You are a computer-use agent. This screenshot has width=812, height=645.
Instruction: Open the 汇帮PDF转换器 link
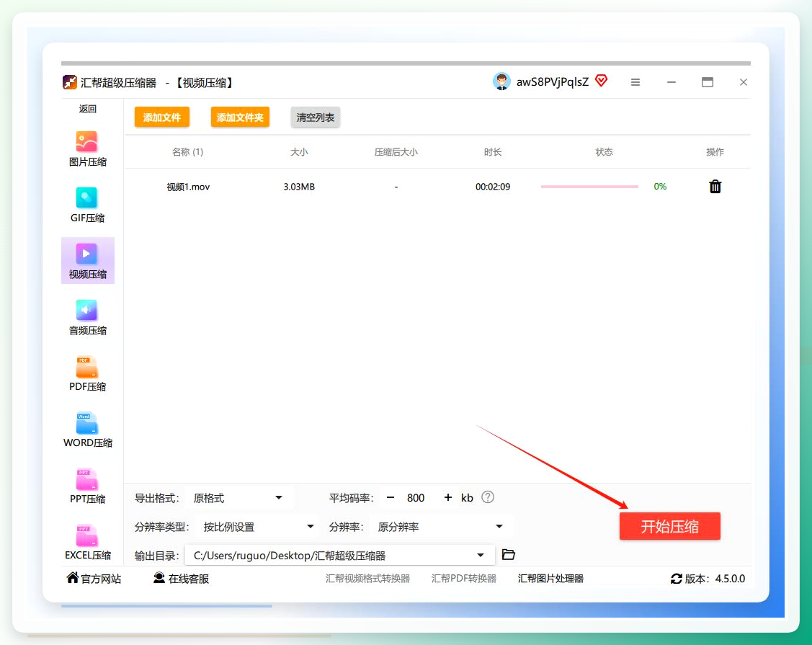[464, 579]
